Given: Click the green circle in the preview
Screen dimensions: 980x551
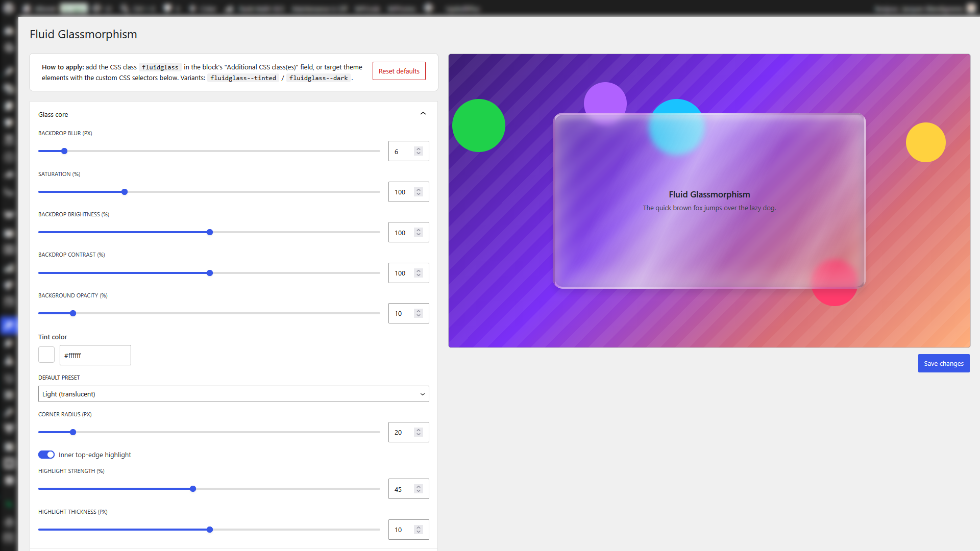Looking at the screenshot, I should (x=479, y=126).
